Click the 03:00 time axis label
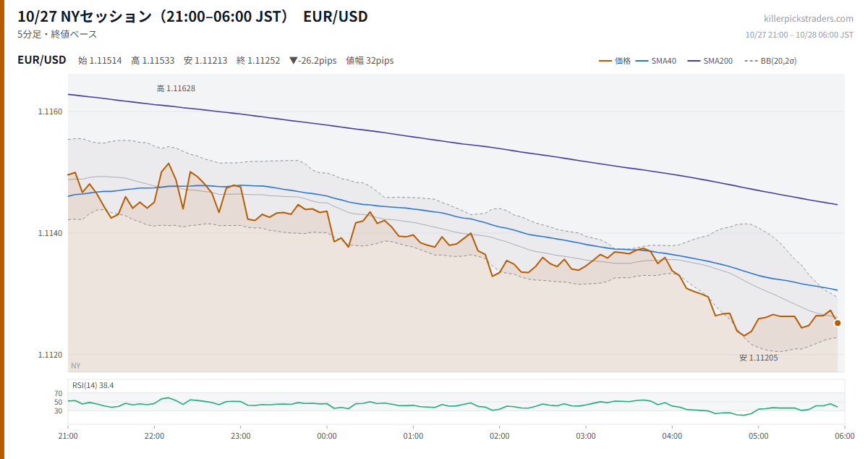 click(x=586, y=436)
